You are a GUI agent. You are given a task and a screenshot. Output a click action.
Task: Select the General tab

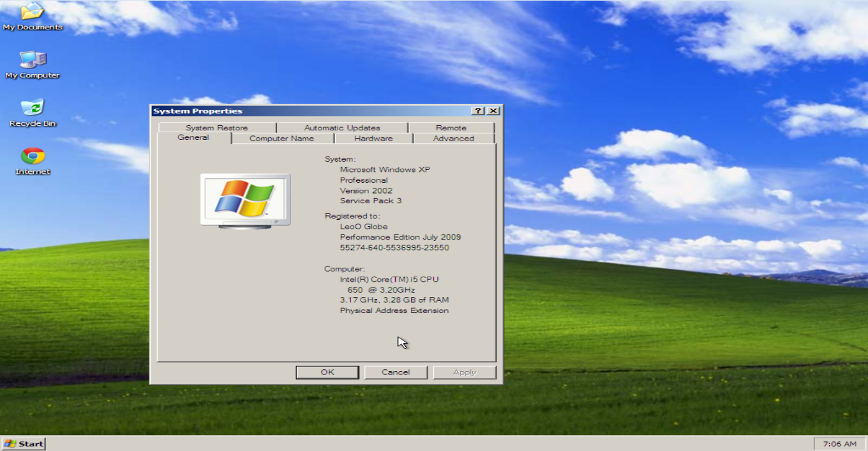[x=193, y=137]
